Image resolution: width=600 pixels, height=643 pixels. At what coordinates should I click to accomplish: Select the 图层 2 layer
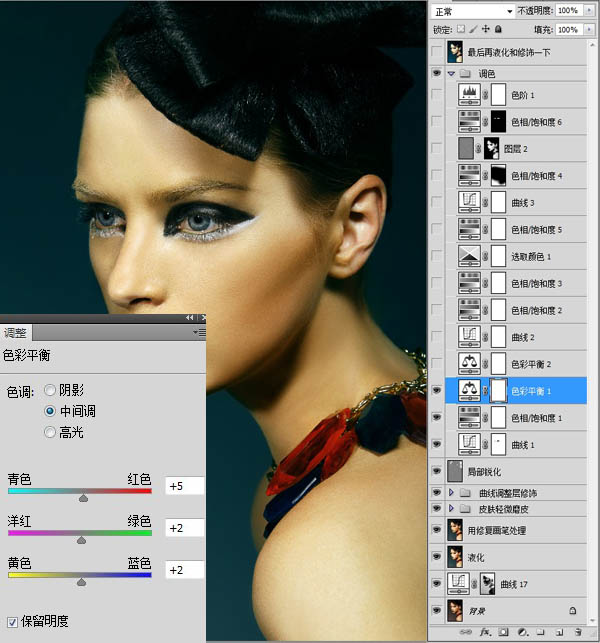[x=516, y=148]
